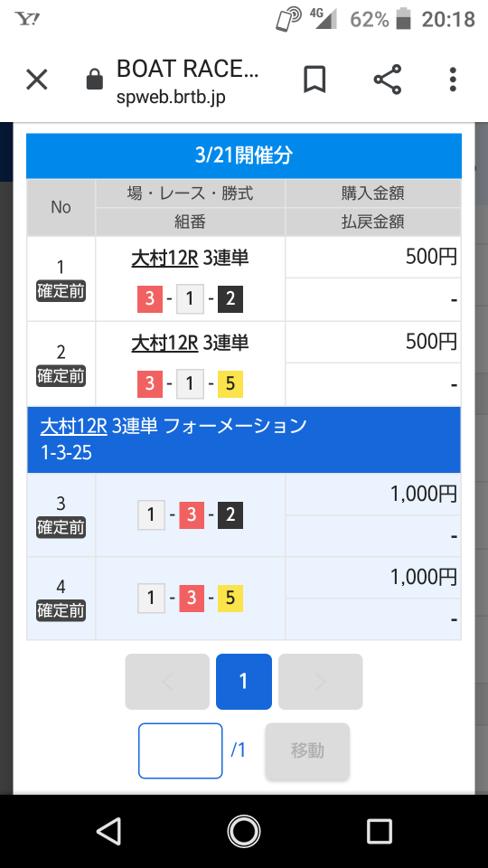Close the browser tab with X icon
Viewport: 488px width, 868px height.
tap(37, 80)
